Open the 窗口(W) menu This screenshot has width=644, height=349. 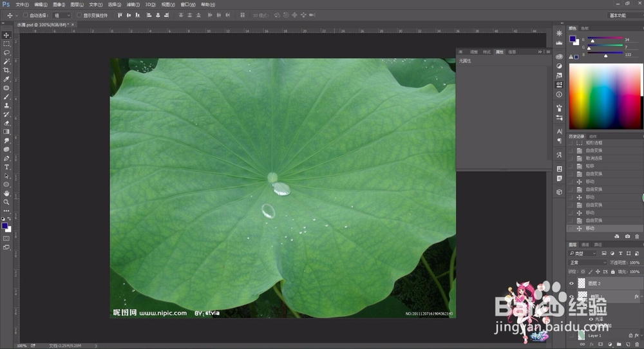pyautogui.click(x=187, y=5)
